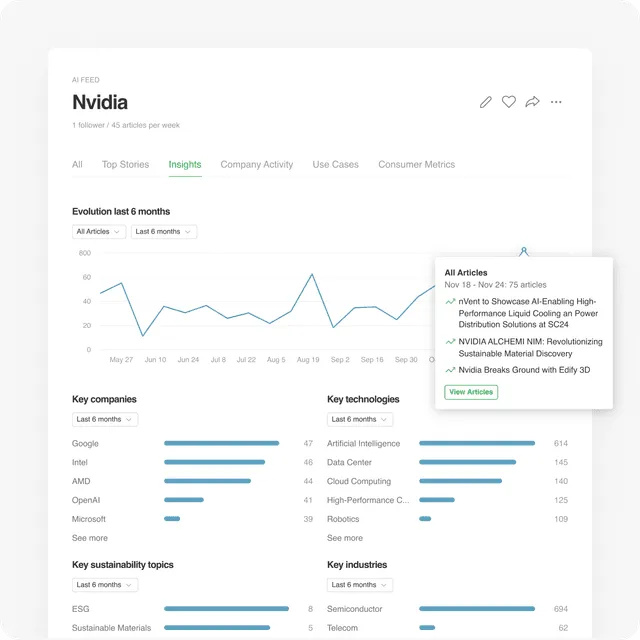Go to the Use Cases tab

pos(336,164)
